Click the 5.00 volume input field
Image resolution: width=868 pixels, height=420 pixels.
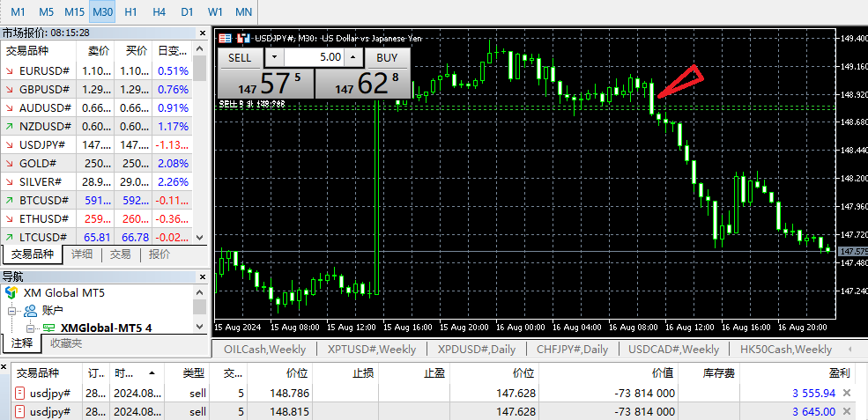(x=315, y=57)
